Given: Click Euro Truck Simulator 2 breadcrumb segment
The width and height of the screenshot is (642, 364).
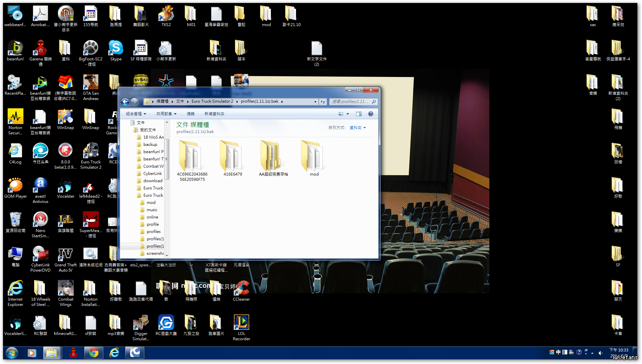Looking at the screenshot, I should pyautogui.click(x=212, y=101).
